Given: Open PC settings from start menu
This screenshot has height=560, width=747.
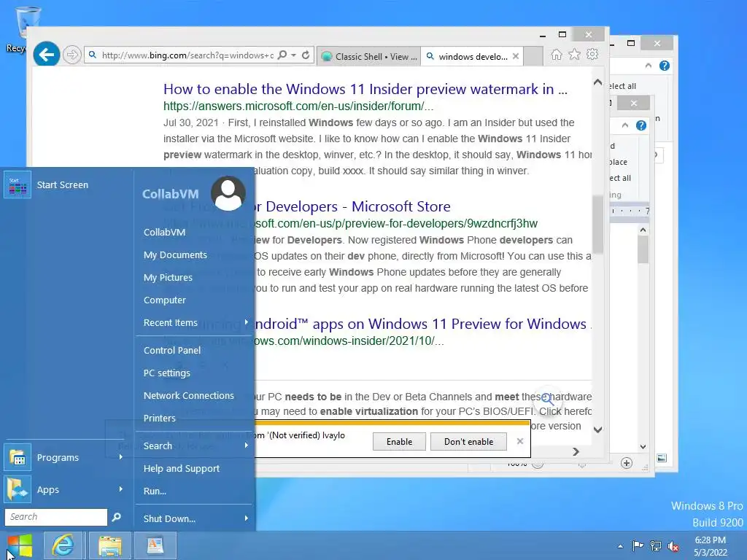Looking at the screenshot, I should coord(167,373).
